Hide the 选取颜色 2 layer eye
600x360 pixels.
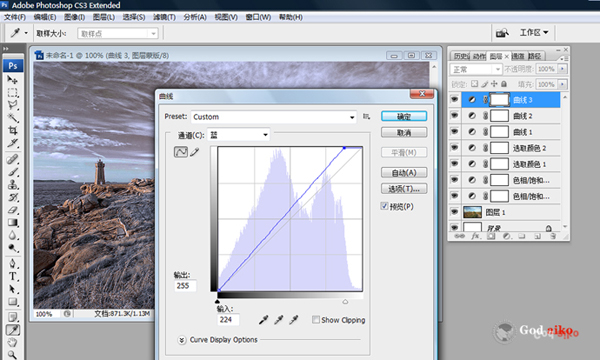tap(454, 148)
